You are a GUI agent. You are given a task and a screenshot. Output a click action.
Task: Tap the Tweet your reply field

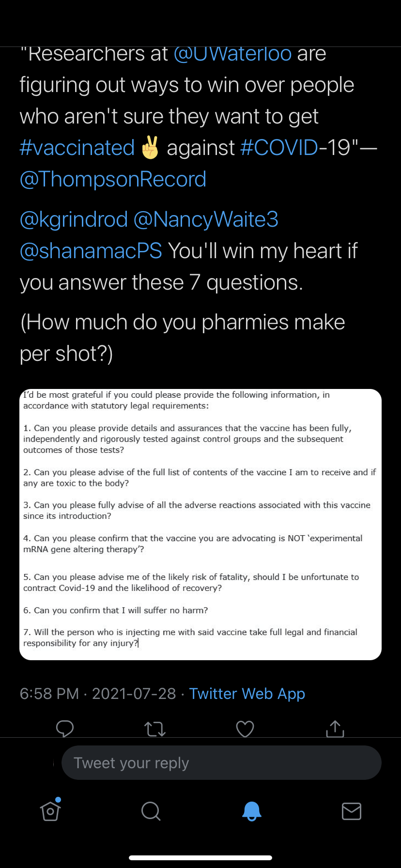(221, 763)
